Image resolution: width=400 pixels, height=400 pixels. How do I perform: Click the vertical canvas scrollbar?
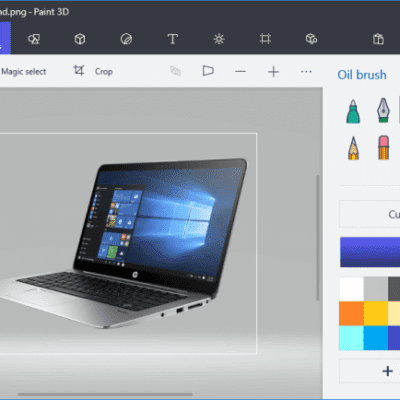318,237
